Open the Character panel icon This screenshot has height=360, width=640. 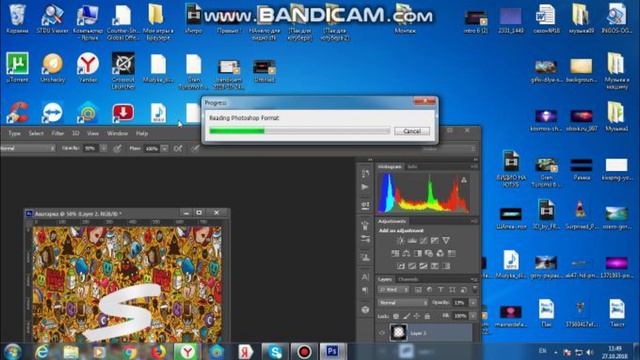(x=365, y=277)
